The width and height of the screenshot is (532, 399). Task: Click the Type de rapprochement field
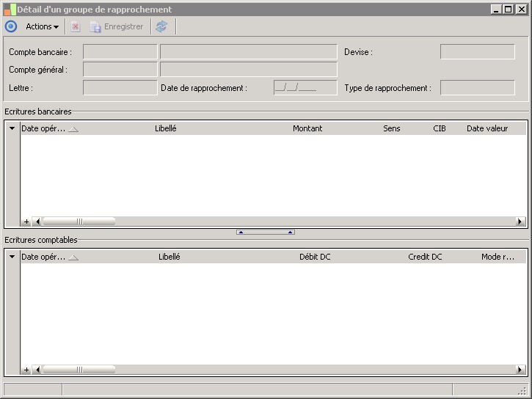[x=478, y=87]
